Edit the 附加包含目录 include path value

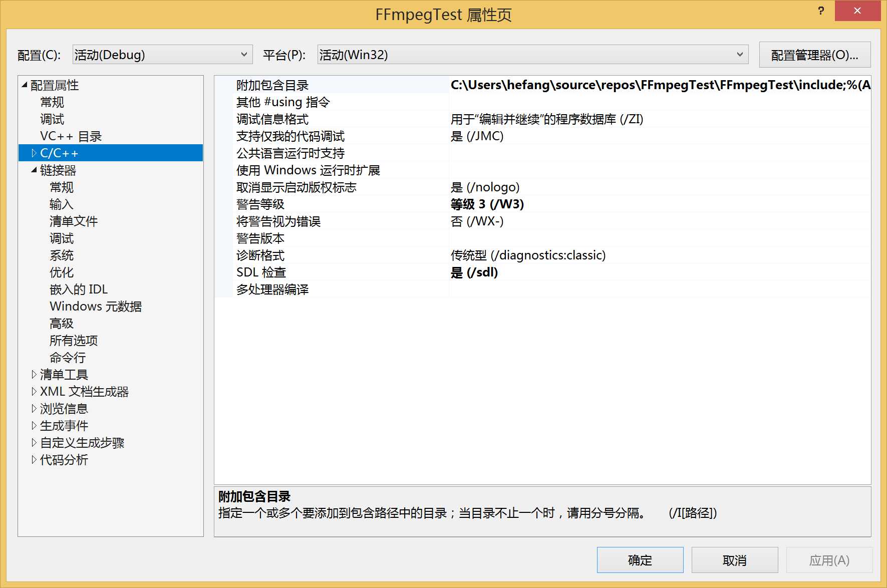coord(660,85)
